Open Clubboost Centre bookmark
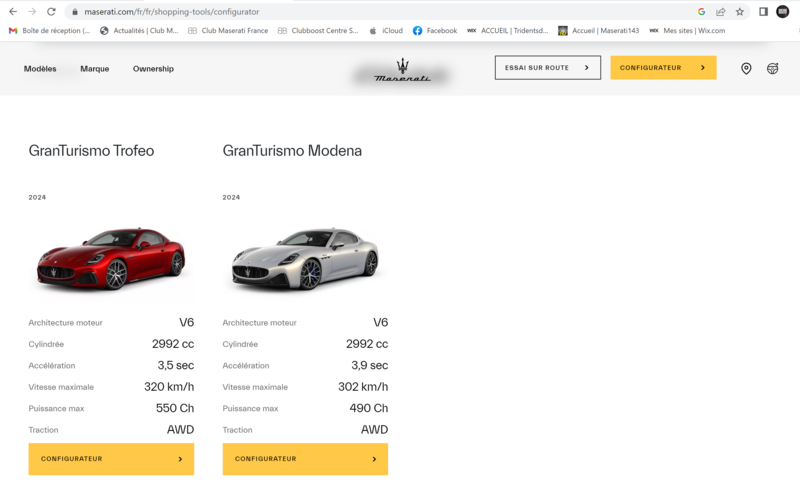 [318, 31]
